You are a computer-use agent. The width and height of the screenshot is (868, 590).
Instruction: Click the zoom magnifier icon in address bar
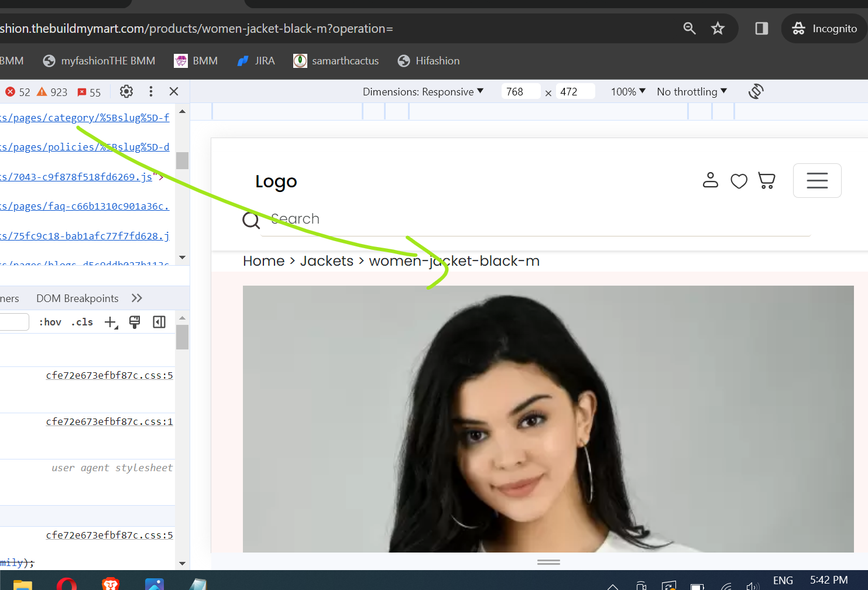[x=689, y=28]
